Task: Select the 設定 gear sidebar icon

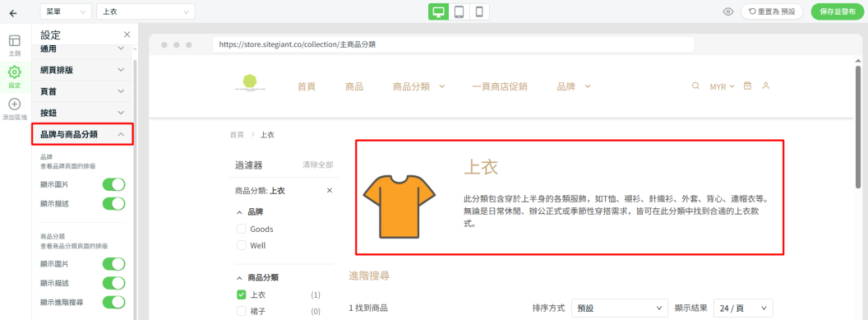Action: [x=15, y=77]
